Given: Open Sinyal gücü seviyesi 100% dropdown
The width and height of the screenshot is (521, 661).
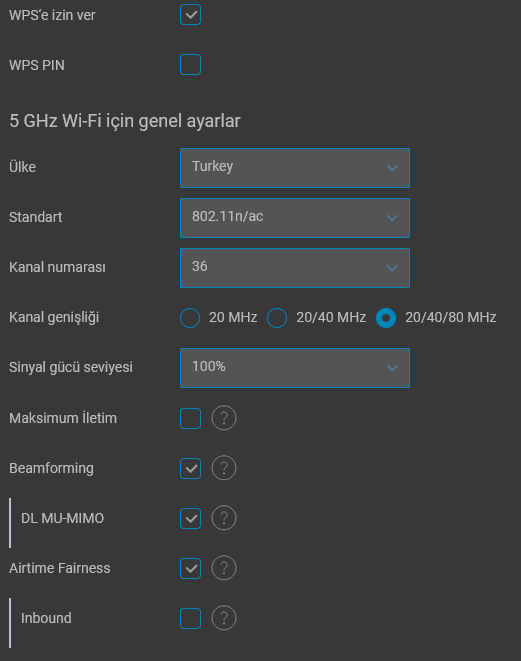Looking at the screenshot, I should click(x=295, y=368).
